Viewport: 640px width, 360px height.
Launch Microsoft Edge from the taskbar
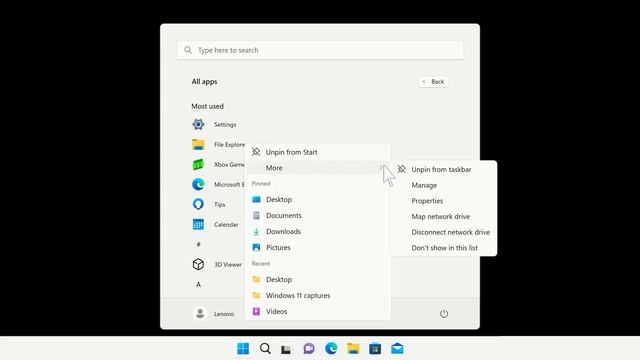(x=331, y=349)
